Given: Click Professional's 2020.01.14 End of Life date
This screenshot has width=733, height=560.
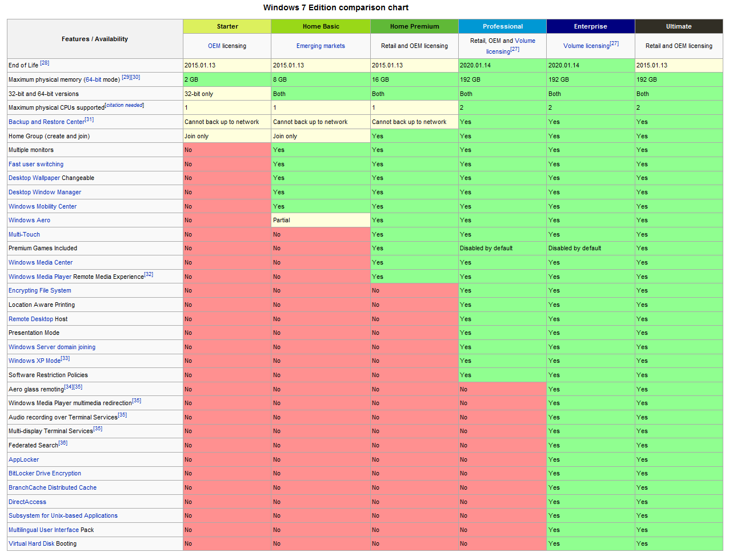Looking at the screenshot, I should 503,65.
